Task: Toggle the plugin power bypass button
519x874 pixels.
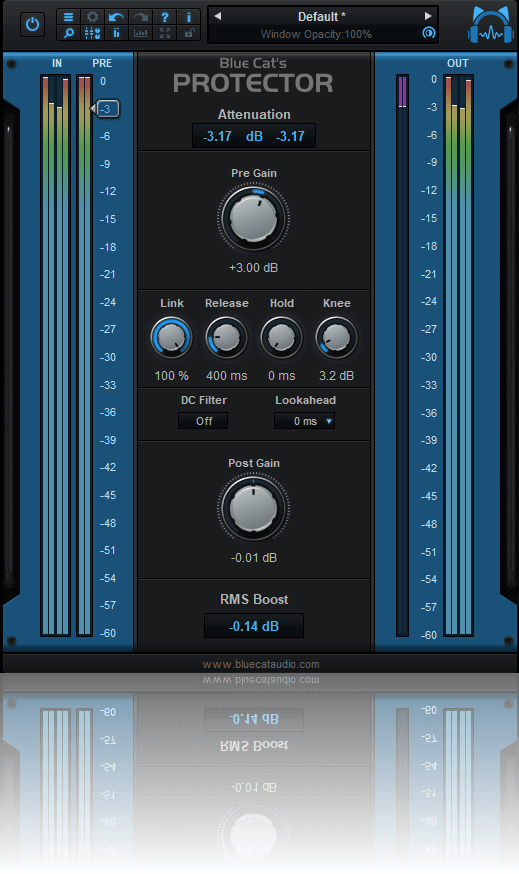Action: [x=32, y=25]
